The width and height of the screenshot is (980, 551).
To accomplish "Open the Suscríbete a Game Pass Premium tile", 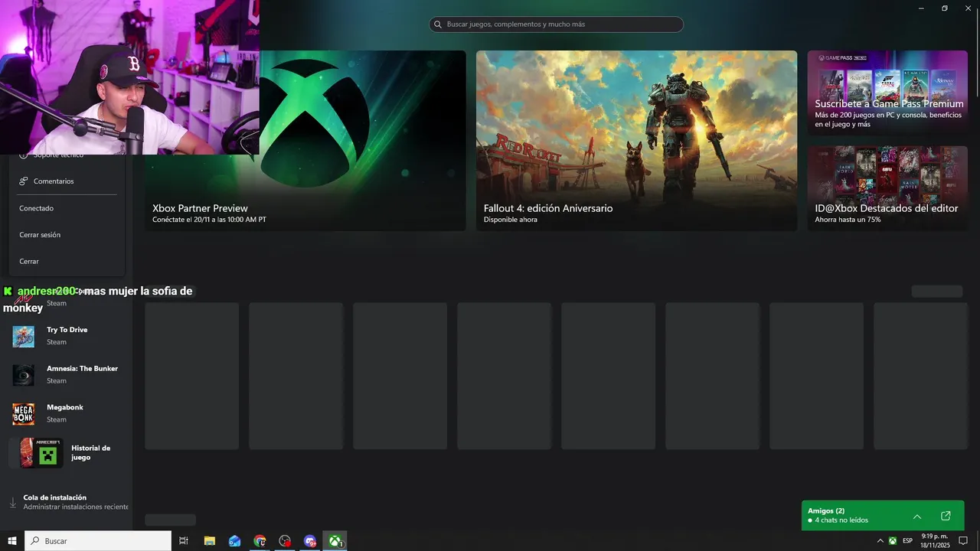I will pos(887,93).
